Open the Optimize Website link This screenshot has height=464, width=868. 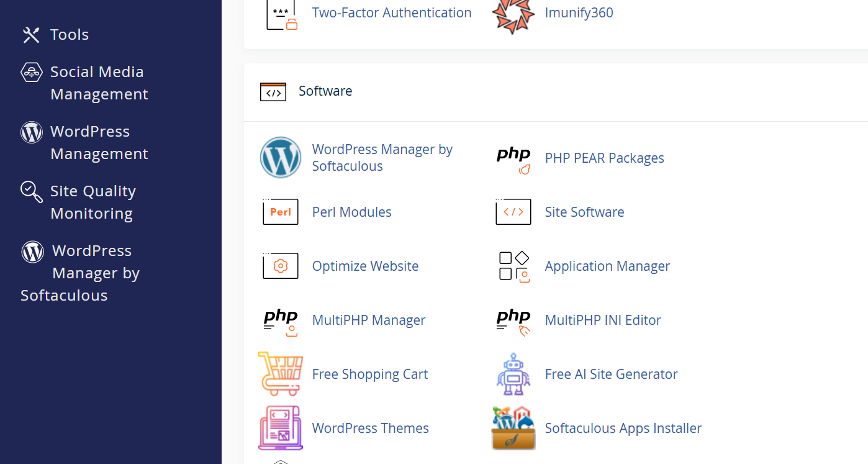tap(365, 266)
